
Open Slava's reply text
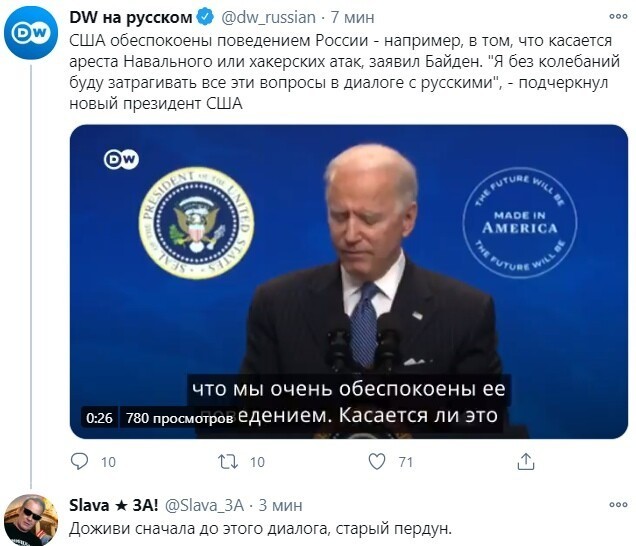tap(260, 529)
